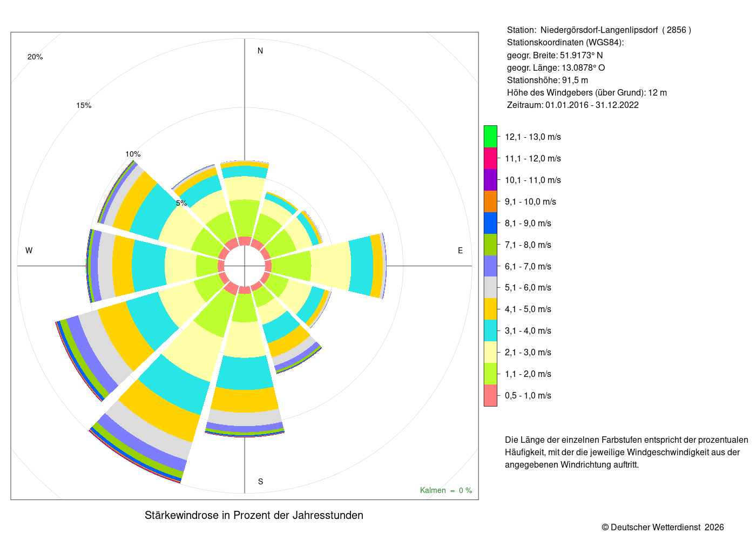This screenshot has height=540, width=756.
Task: Click the 6,1 - 7,0 m/s violet legend swatch
Action: tap(490, 266)
